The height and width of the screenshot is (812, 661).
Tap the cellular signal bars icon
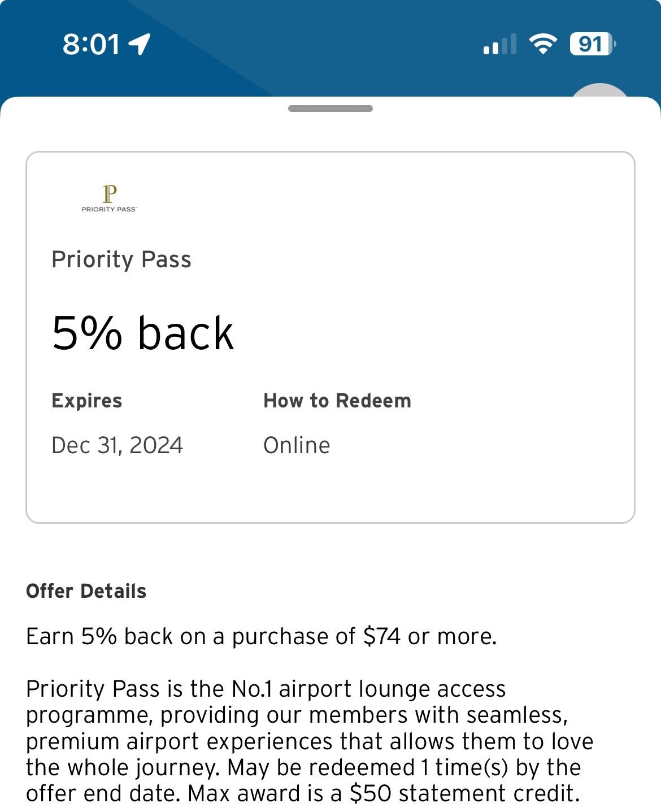tap(500, 45)
